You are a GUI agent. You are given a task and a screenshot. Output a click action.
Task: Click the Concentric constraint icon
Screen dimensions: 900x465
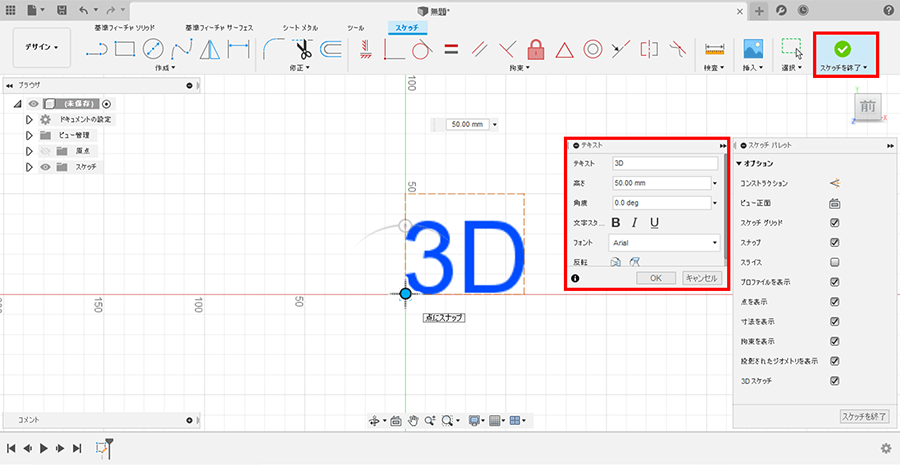[x=592, y=48]
